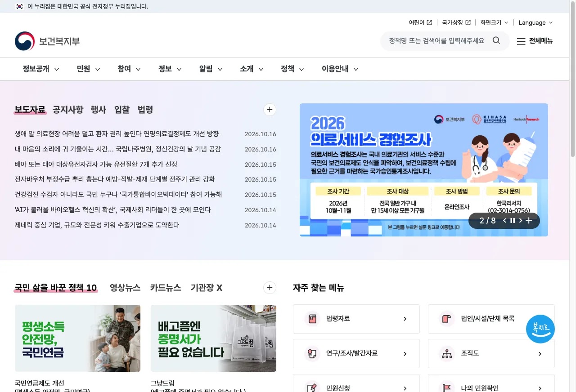The width and height of the screenshot is (576, 392).
Task: Open the 화면크기 dropdown
Action: (x=494, y=22)
